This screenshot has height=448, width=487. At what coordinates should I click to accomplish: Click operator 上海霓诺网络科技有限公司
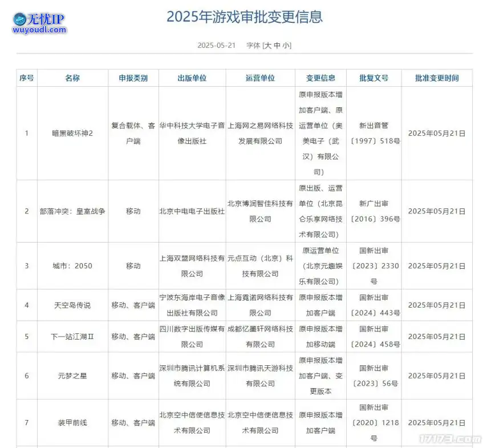[x=260, y=305]
